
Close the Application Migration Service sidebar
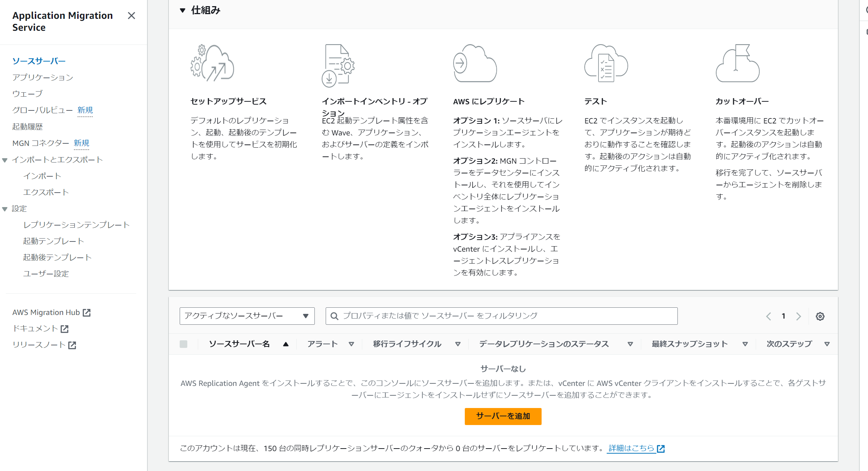tap(131, 16)
